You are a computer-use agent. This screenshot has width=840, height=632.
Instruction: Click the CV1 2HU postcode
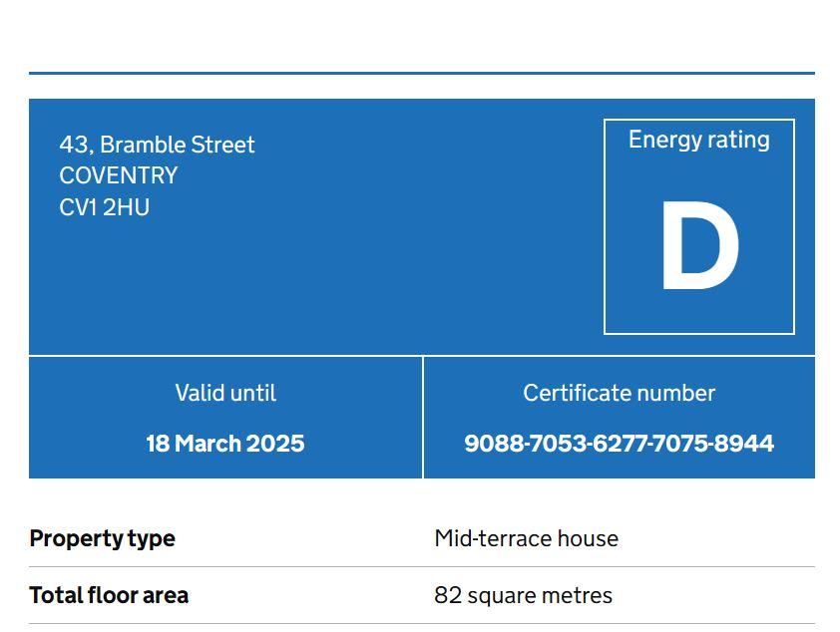(x=104, y=207)
